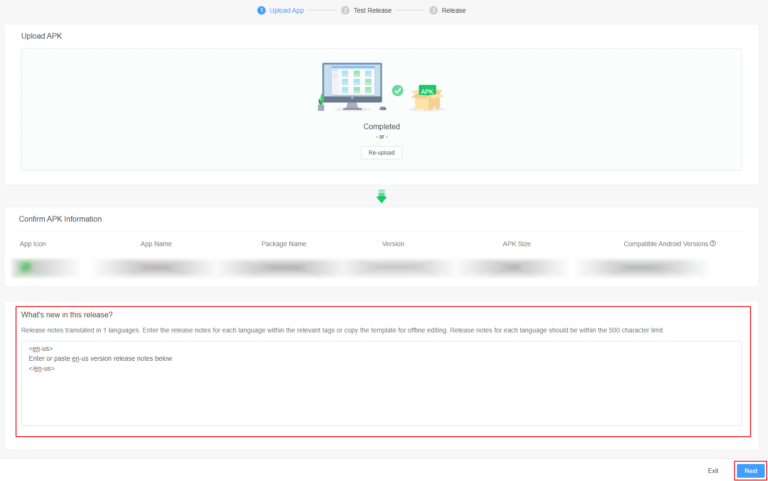Click the Confirm APK Information heading
The image size is (768, 481).
pyautogui.click(x=60, y=219)
